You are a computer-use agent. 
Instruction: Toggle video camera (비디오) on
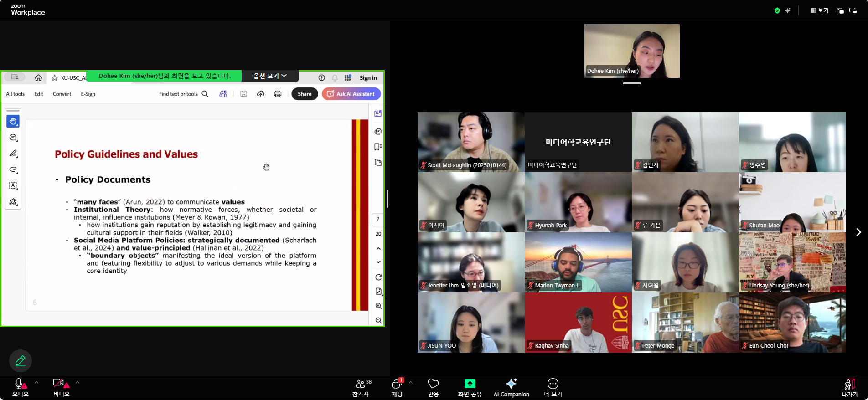click(59, 384)
